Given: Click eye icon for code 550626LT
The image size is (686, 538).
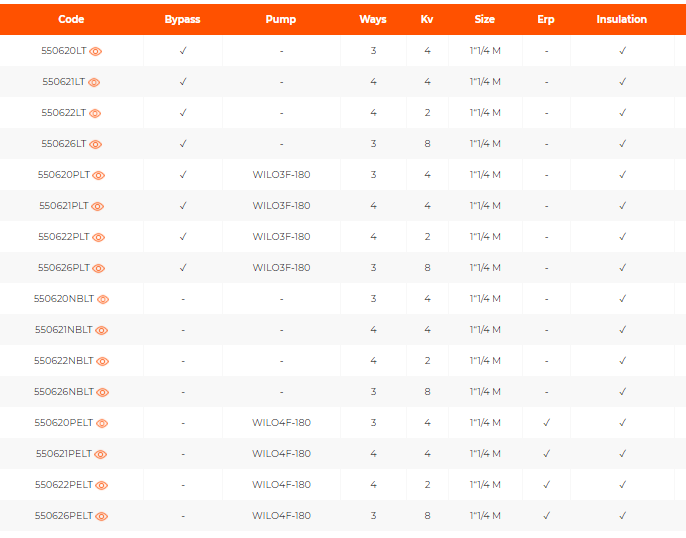Looking at the screenshot, I should (x=96, y=144).
